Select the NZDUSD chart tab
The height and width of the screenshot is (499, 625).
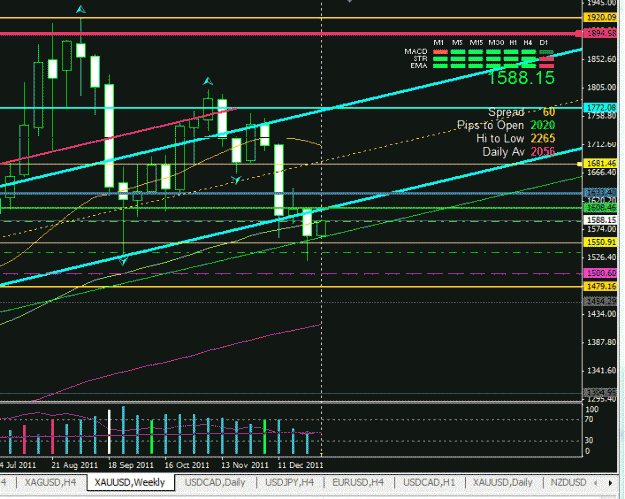[x=568, y=483]
